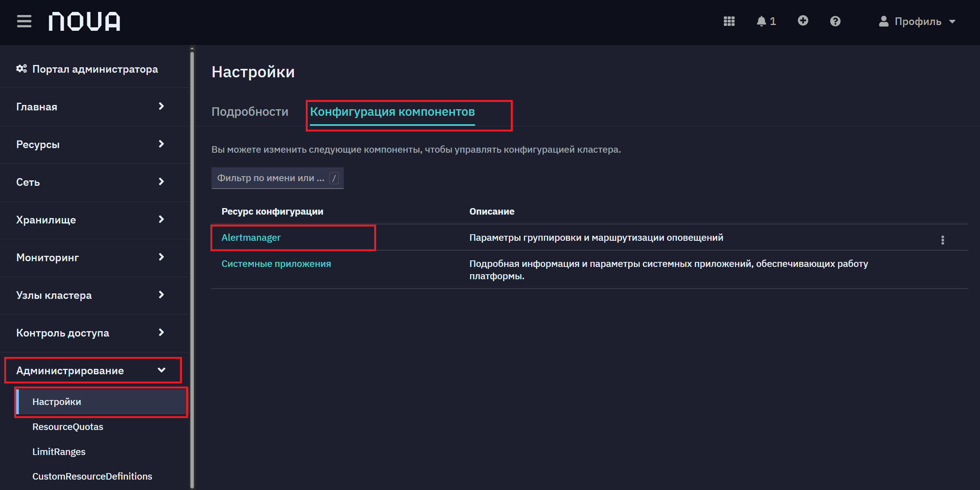Switch to the Подробности tab

click(x=250, y=112)
